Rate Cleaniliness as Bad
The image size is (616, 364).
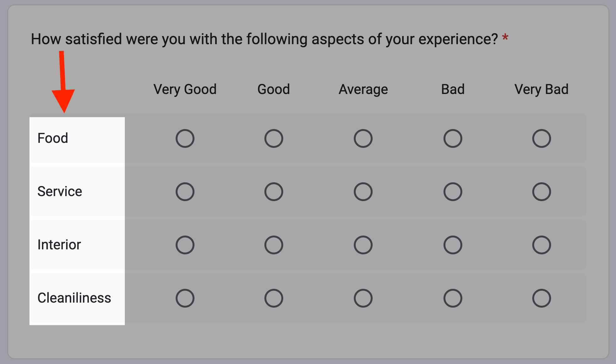coord(453,298)
